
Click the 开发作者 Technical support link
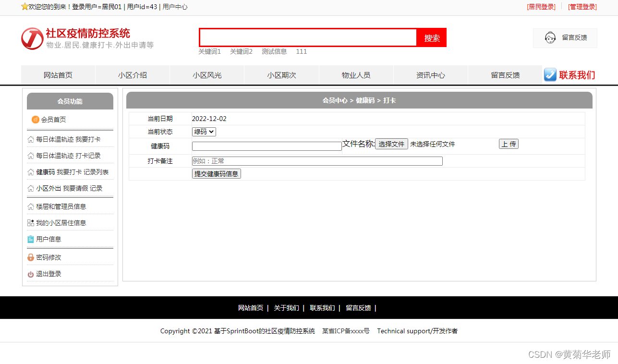(417, 331)
